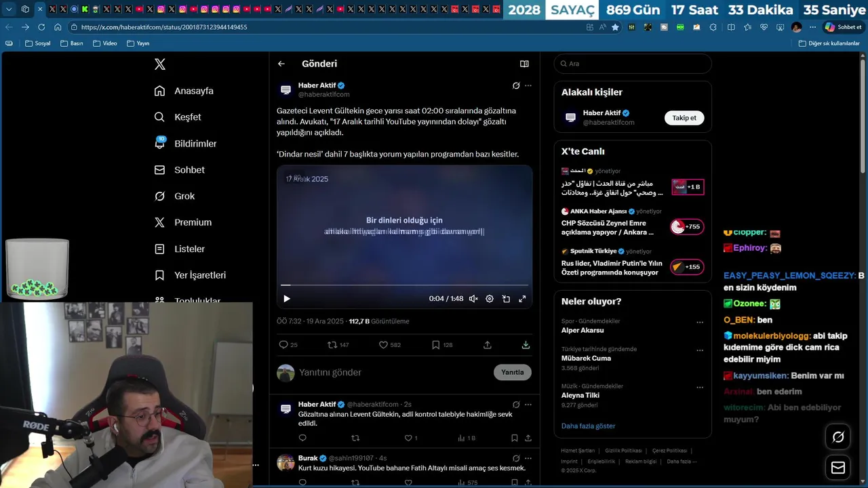Open browser extensions puzzle icon
The height and width of the screenshot is (488, 868).
713,27
